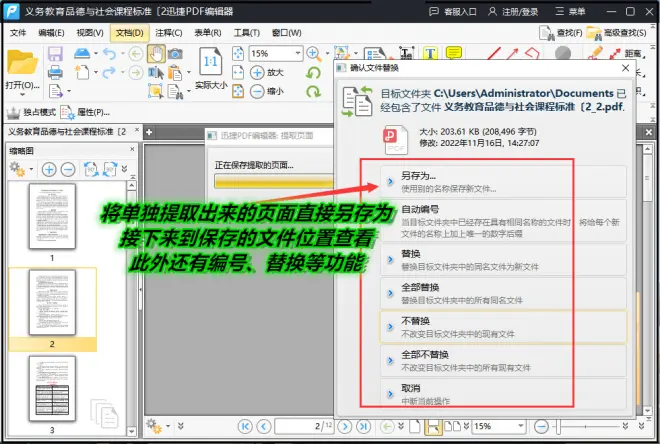Select page 3 thumbnail
660x444 pixels.
52,388
